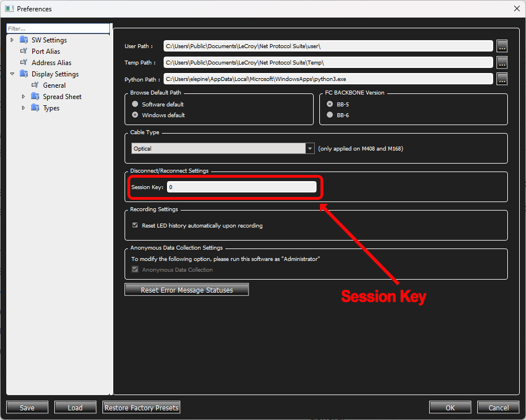The width and height of the screenshot is (526, 420).
Task: Cancel the Preferences dialog
Action: (x=498, y=407)
